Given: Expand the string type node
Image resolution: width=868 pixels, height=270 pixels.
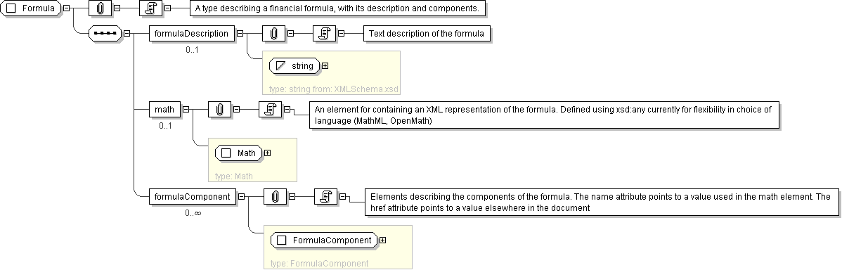Looking at the screenshot, I should 325,66.
